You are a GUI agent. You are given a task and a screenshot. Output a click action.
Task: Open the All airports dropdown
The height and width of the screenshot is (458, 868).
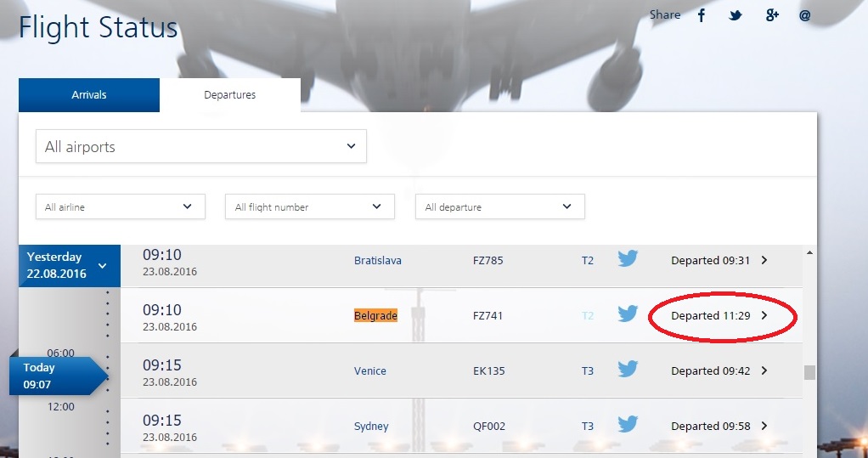click(x=200, y=146)
